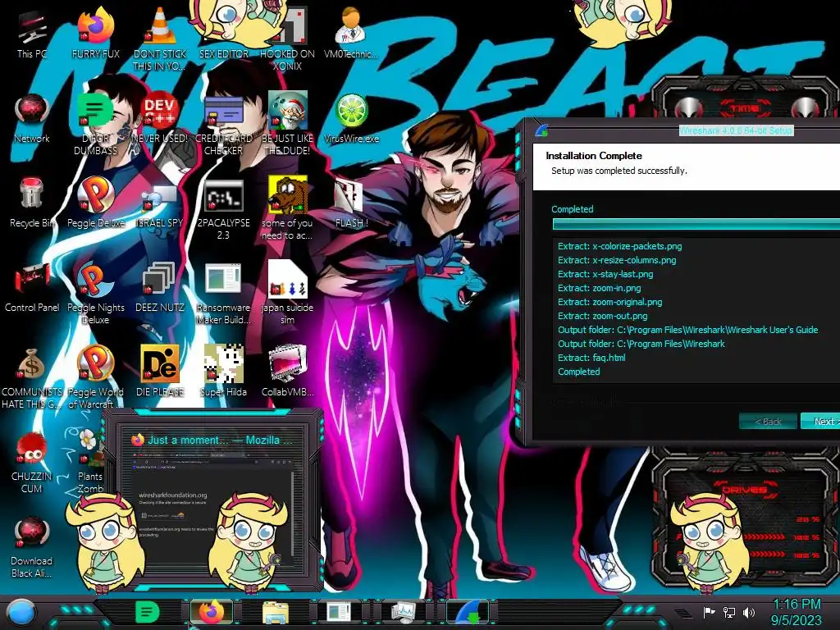840x630 pixels.
Task: Open the green document app in taskbar
Action: [x=147, y=612]
